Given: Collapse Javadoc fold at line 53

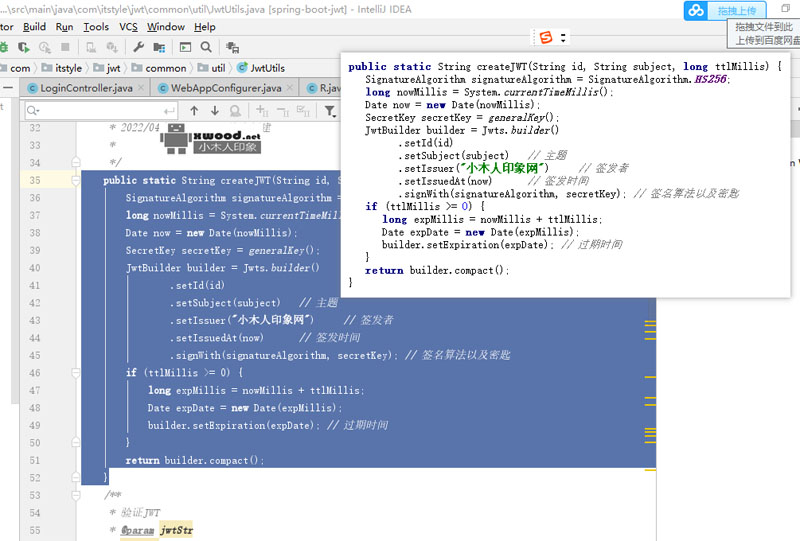Looking at the screenshot, I should (x=76, y=495).
